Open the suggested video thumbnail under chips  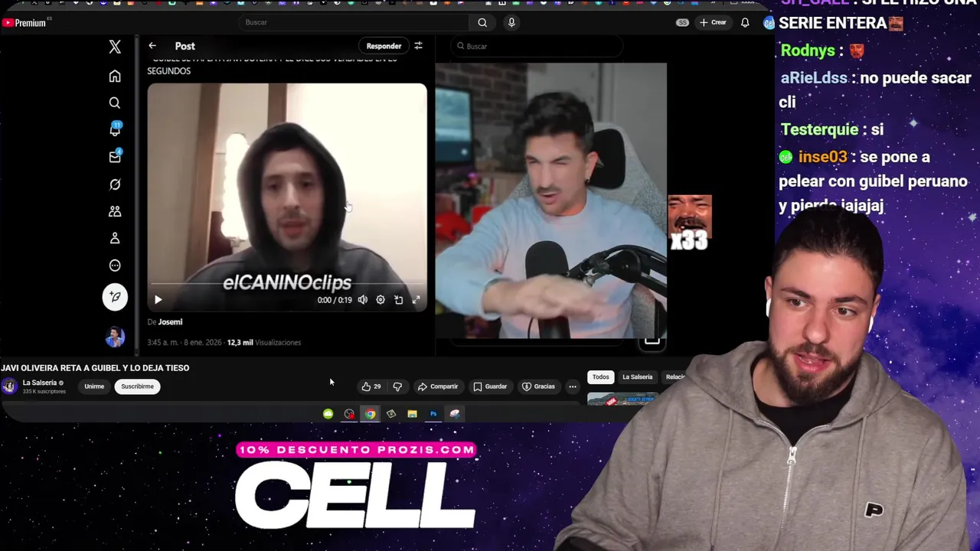[x=622, y=399]
